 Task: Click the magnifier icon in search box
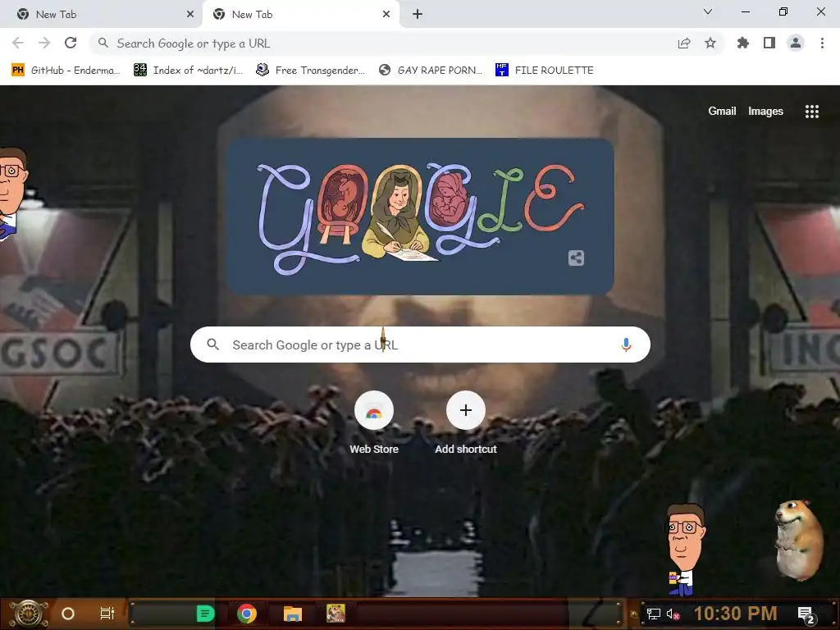click(x=213, y=345)
